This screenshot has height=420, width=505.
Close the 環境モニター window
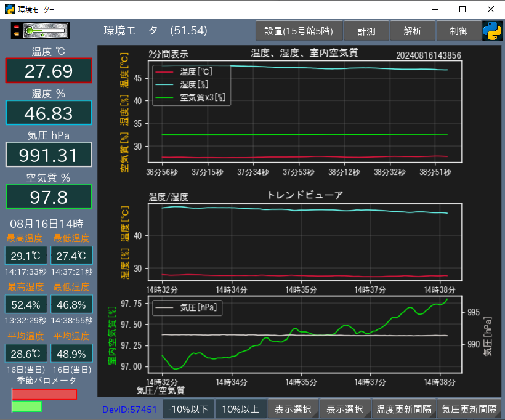coord(490,9)
